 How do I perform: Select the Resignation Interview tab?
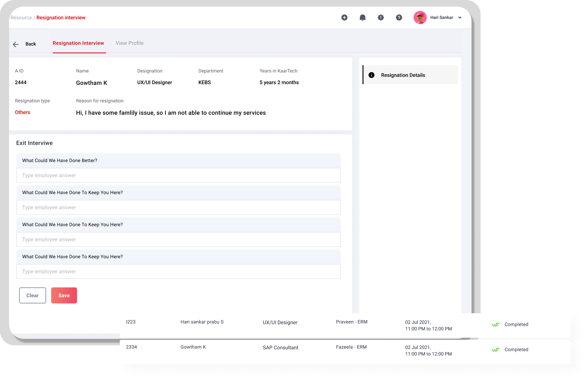(78, 43)
